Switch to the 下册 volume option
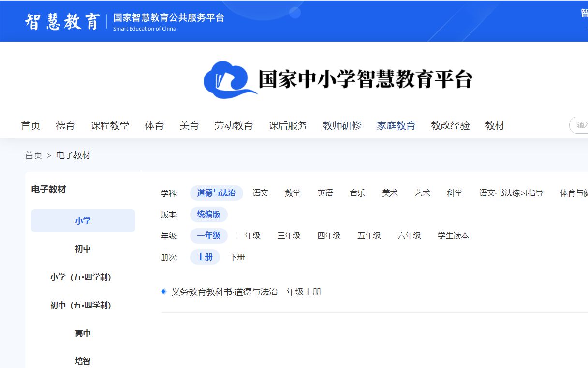588x368 pixels. 237,257
